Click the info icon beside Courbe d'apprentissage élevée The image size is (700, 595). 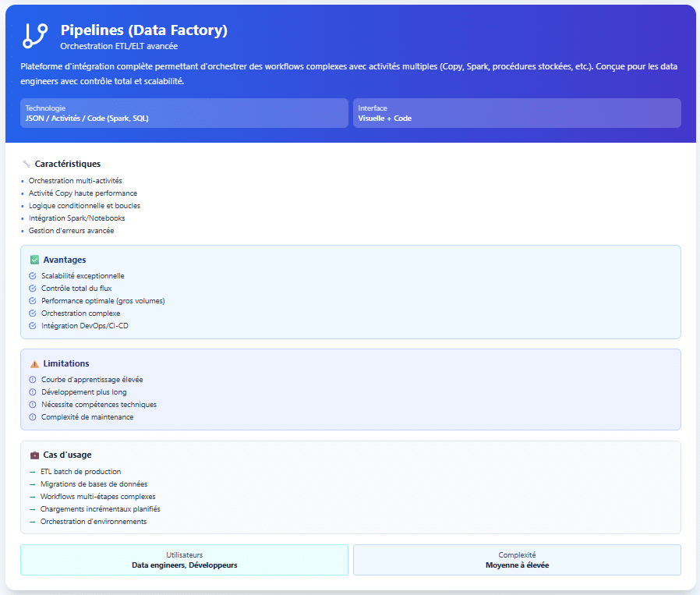click(x=33, y=380)
